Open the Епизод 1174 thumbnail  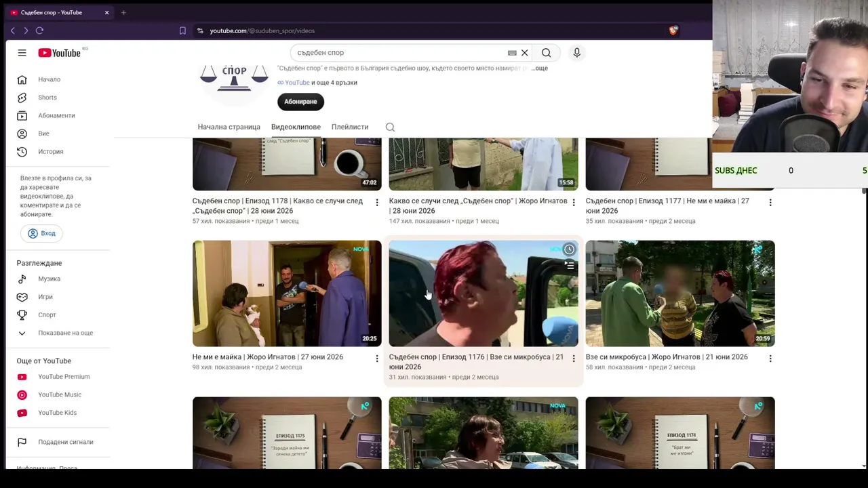coord(680,432)
